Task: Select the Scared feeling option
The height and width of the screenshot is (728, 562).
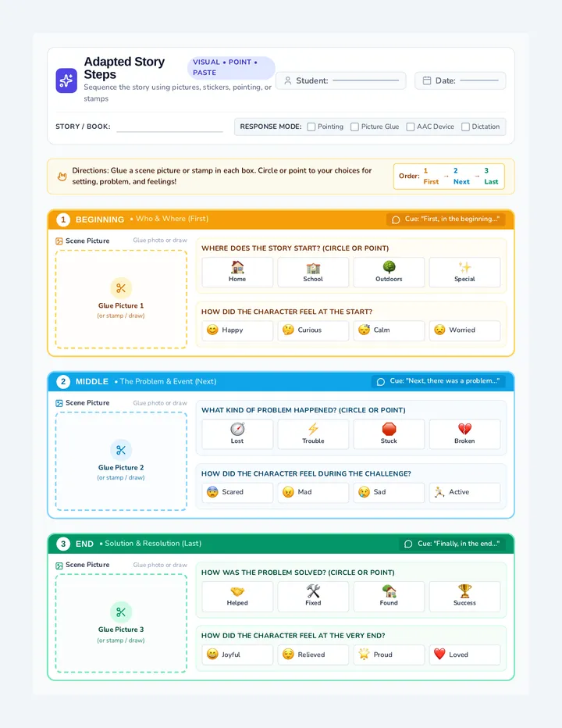Action: pyautogui.click(x=237, y=492)
